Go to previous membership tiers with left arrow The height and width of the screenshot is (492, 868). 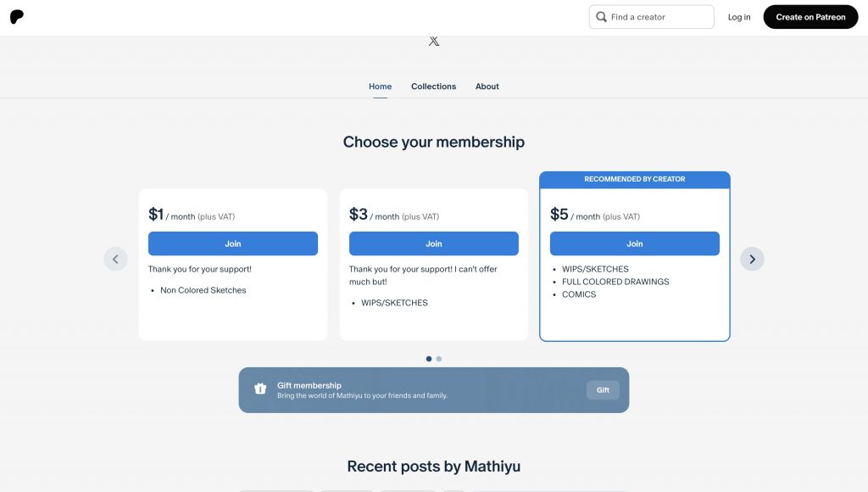115,259
